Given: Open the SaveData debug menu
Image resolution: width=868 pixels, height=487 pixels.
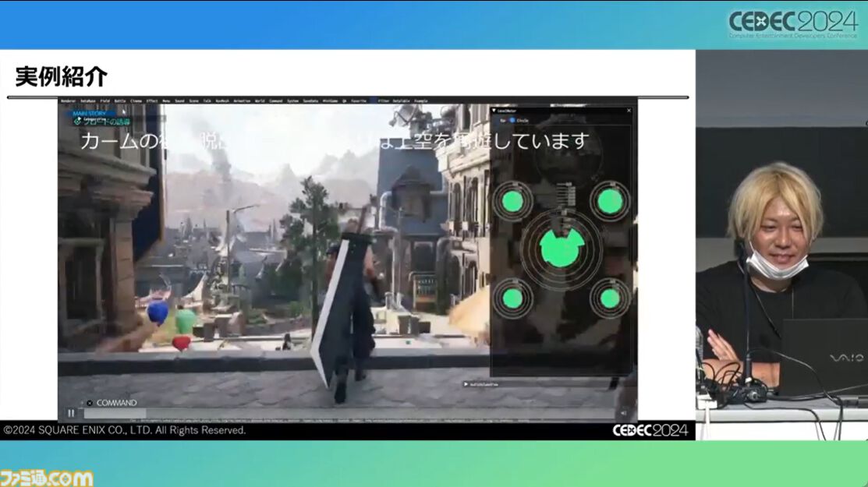Looking at the screenshot, I should point(310,101).
